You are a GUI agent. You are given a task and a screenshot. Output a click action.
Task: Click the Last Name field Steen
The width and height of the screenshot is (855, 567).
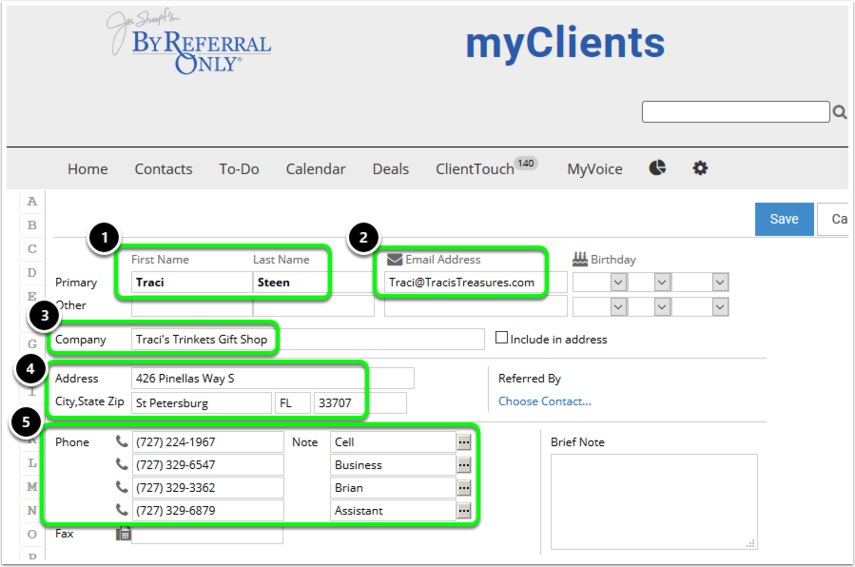(x=314, y=282)
